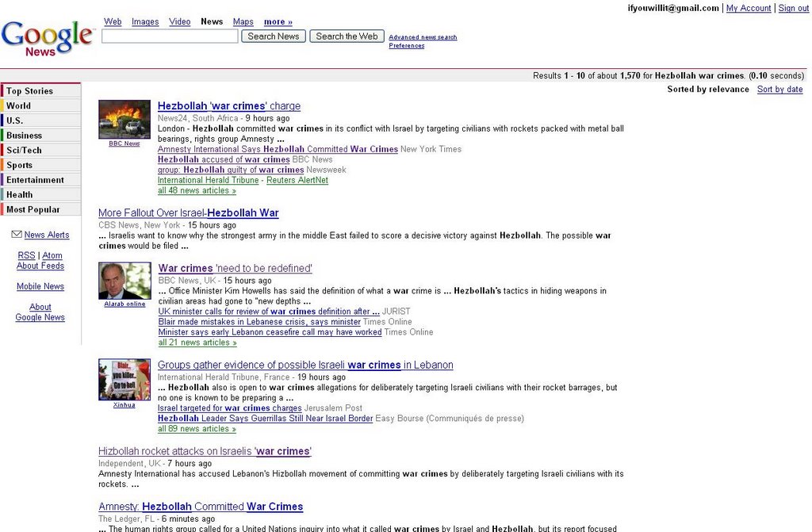
Task: Sort results by date
Action: pyautogui.click(x=780, y=89)
